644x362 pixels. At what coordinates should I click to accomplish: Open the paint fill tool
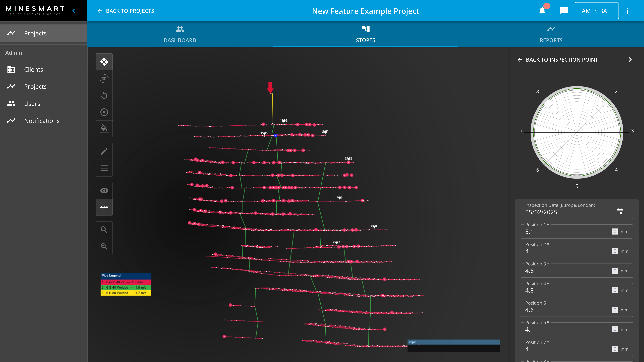pyautogui.click(x=104, y=129)
